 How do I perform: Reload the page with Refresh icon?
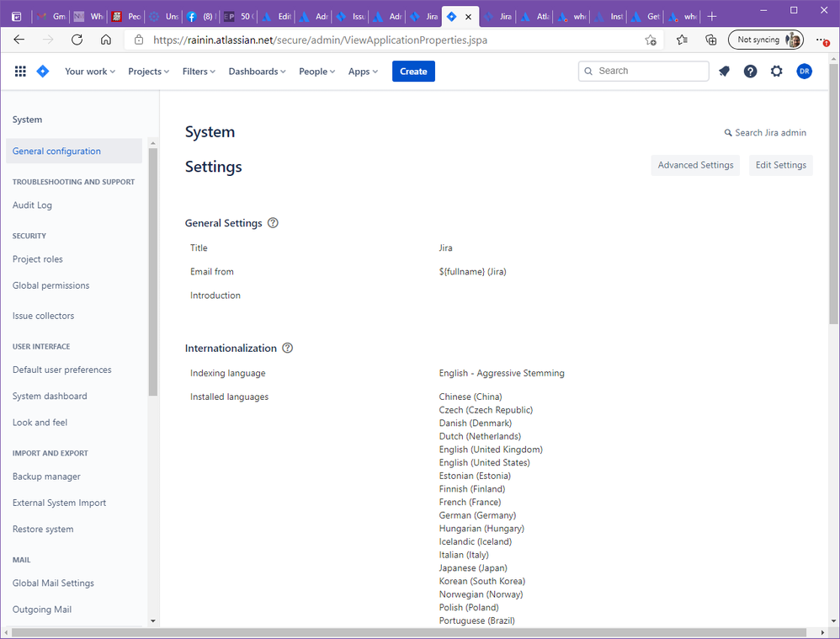(x=77, y=40)
